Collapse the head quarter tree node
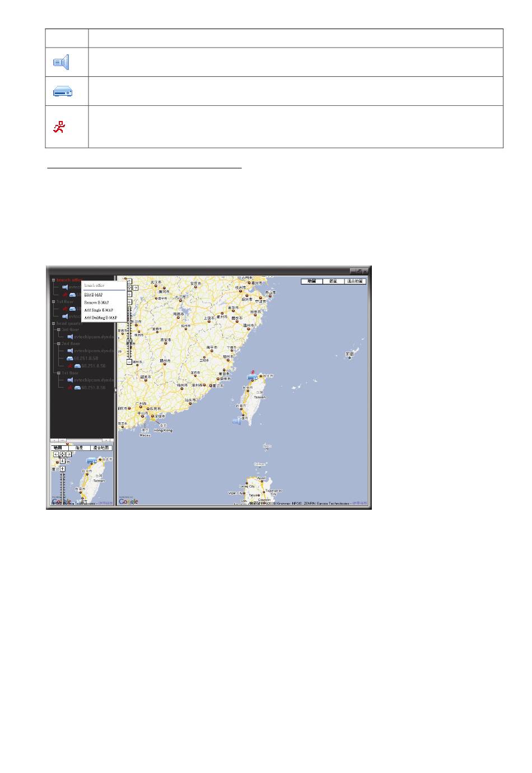Viewport: 532px width, 773px height. 53,324
